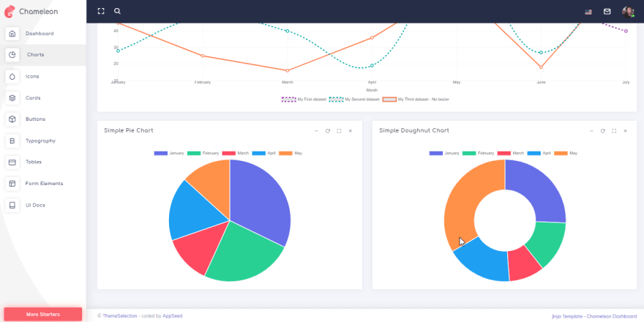Viewport: 644px width, 322px height.
Task: Toggle fullscreen mode icon in top bar
Action: click(x=101, y=11)
